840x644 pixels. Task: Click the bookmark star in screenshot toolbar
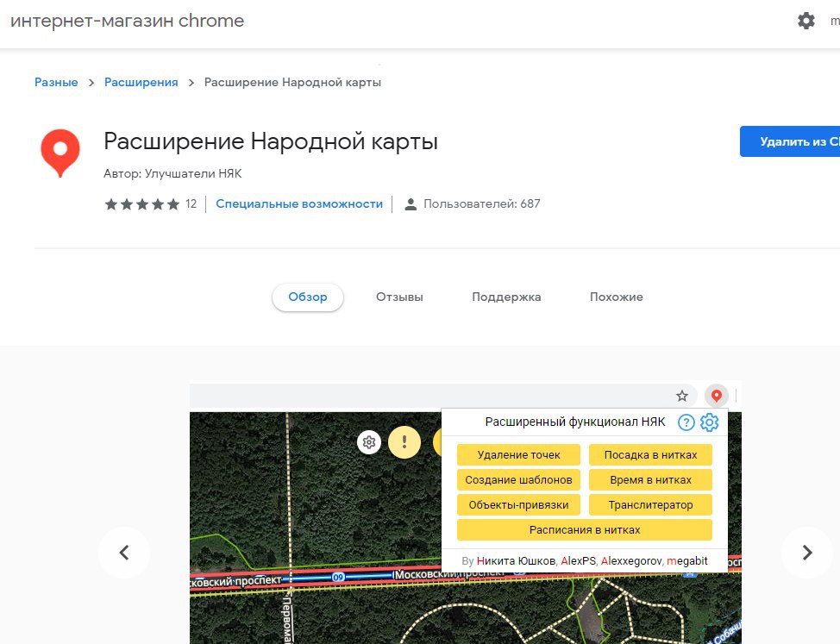pyautogui.click(x=682, y=397)
